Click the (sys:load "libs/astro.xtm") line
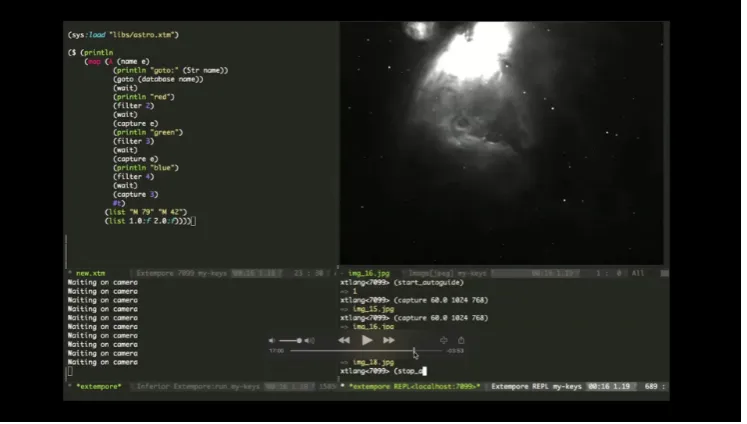The image size is (747, 424). coord(124,35)
